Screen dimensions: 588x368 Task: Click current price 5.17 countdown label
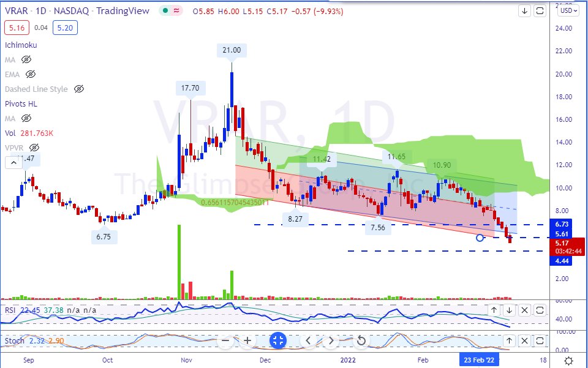pos(568,247)
